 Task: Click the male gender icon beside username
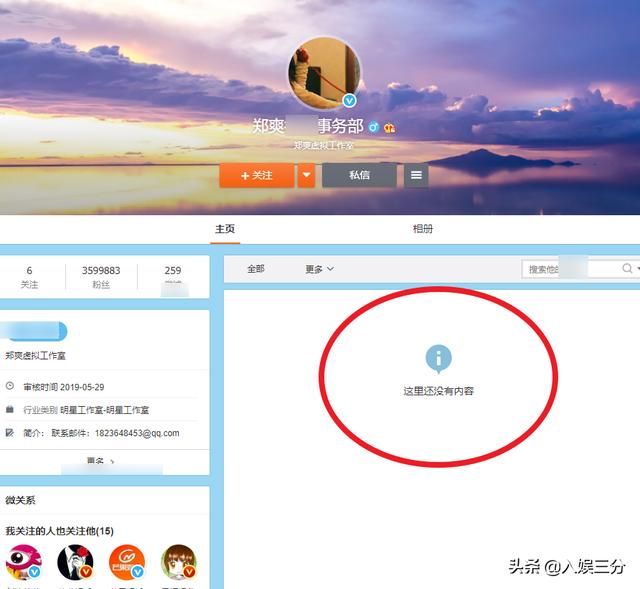coord(373,127)
